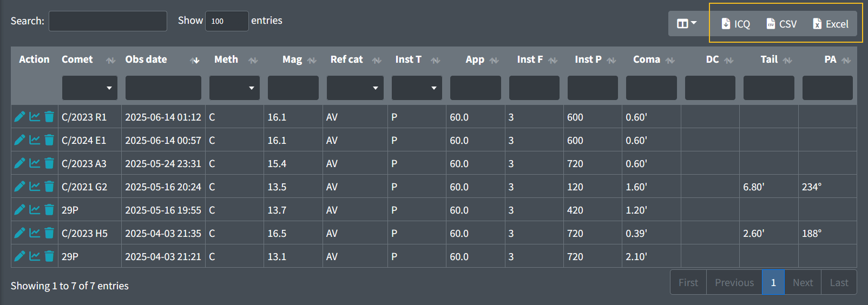Viewport: 868px width, 305px height.
Task: Open light curve chart for C/2024 E1
Action: 35,140
